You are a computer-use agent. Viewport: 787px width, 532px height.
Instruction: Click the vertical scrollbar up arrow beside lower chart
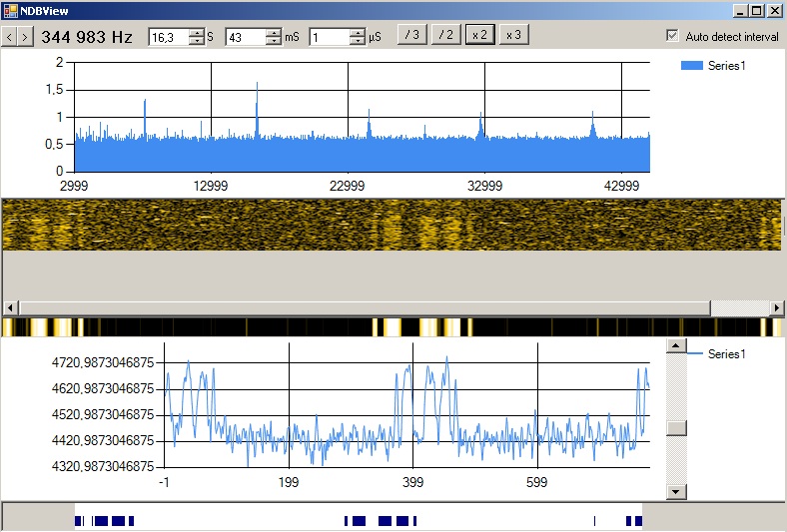pos(676,345)
